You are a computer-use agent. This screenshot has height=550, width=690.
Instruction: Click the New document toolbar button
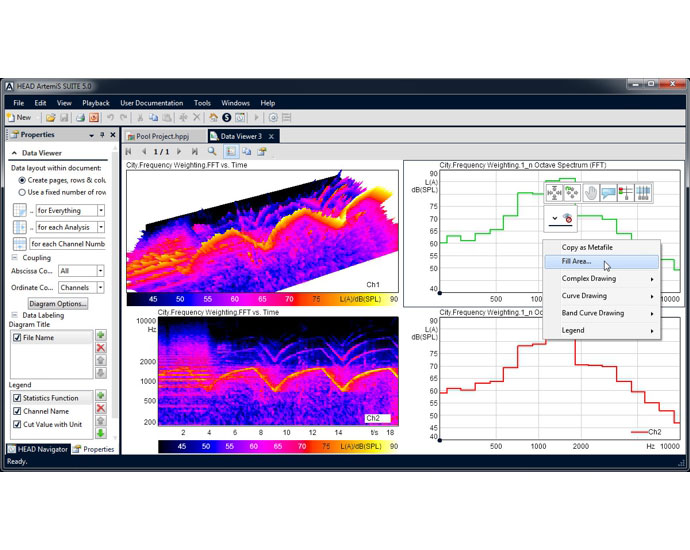[19, 118]
